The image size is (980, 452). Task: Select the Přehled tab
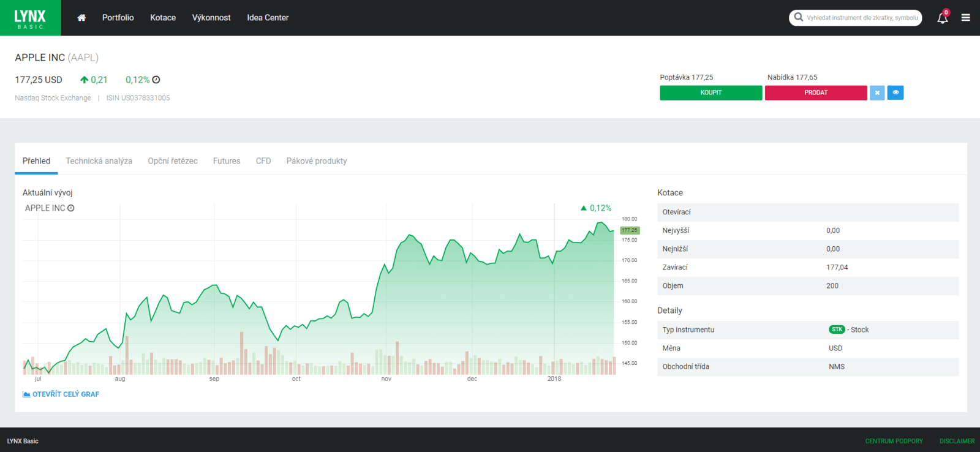pos(36,161)
